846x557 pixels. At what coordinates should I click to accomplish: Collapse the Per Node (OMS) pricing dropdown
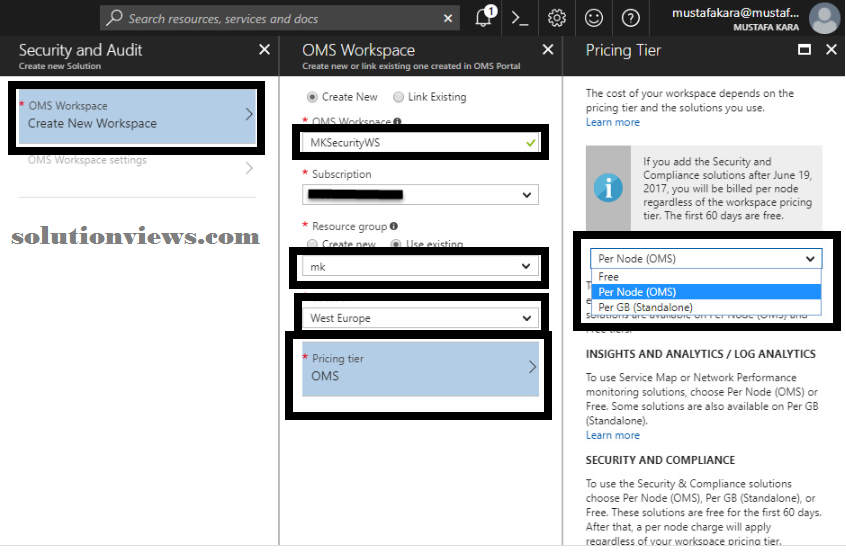[x=706, y=259]
